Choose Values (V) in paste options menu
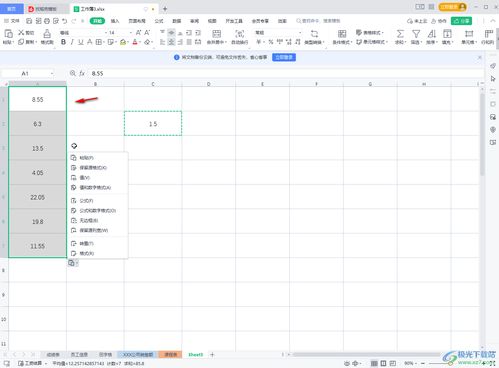 pos(98,178)
